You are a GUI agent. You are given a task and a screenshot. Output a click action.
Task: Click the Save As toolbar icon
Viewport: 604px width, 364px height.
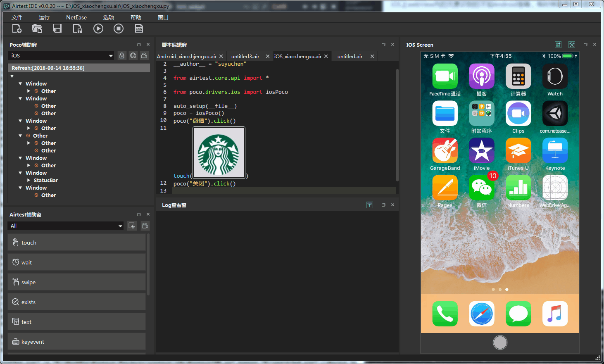(x=77, y=29)
